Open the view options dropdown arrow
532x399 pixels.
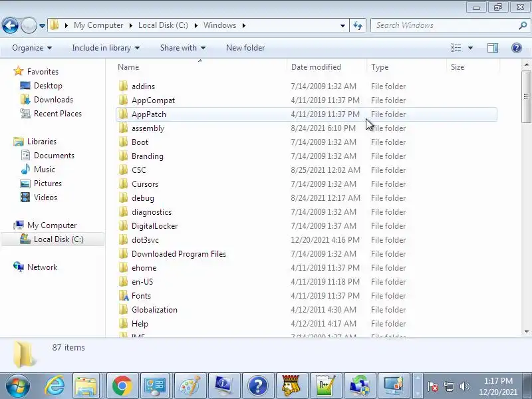(470, 48)
